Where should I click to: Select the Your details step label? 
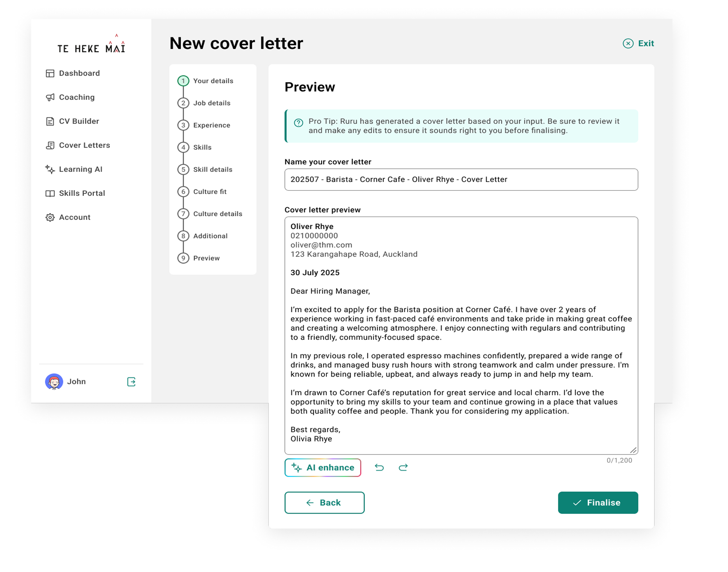(x=213, y=81)
